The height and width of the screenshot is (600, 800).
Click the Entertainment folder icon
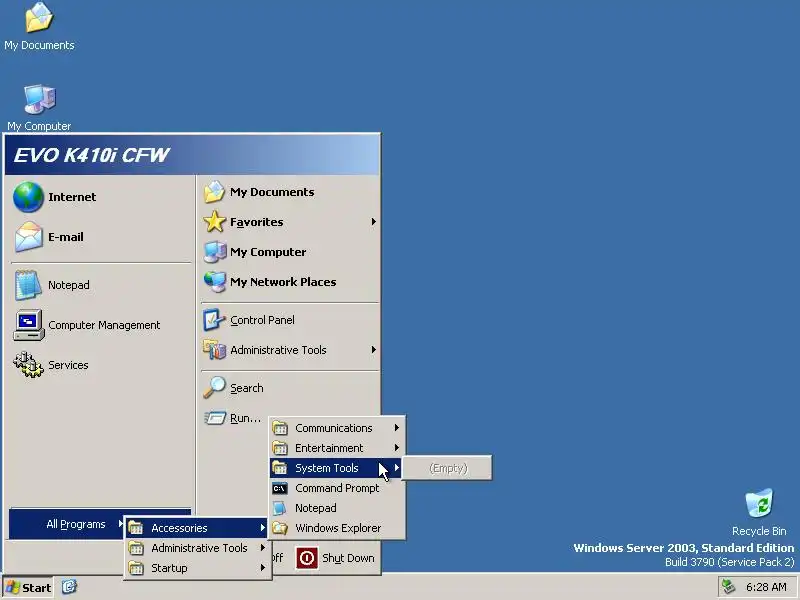click(x=280, y=448)
